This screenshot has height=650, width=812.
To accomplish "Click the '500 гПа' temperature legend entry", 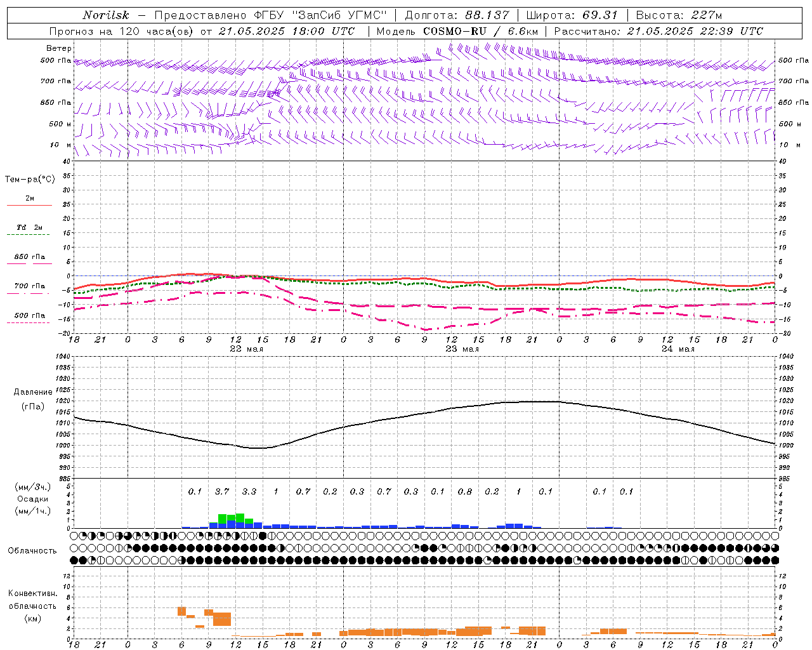I will pyautogui.click(x=30, y=315).
